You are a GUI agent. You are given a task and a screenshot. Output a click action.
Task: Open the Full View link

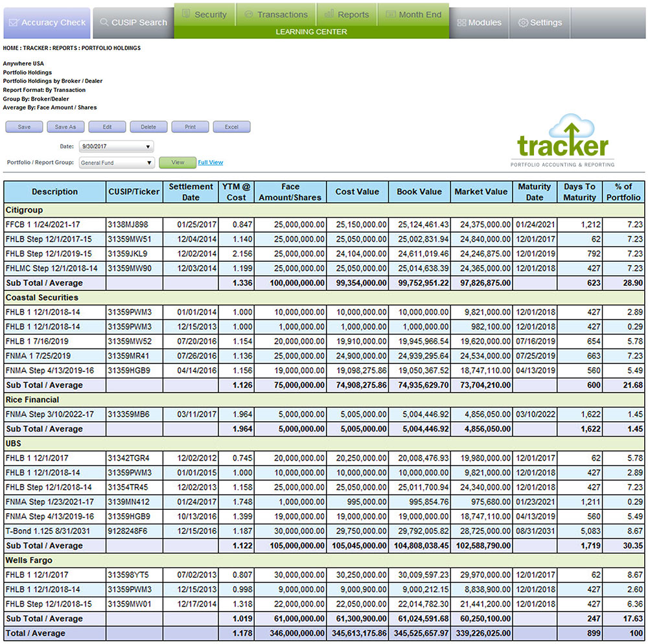[211, 163]
